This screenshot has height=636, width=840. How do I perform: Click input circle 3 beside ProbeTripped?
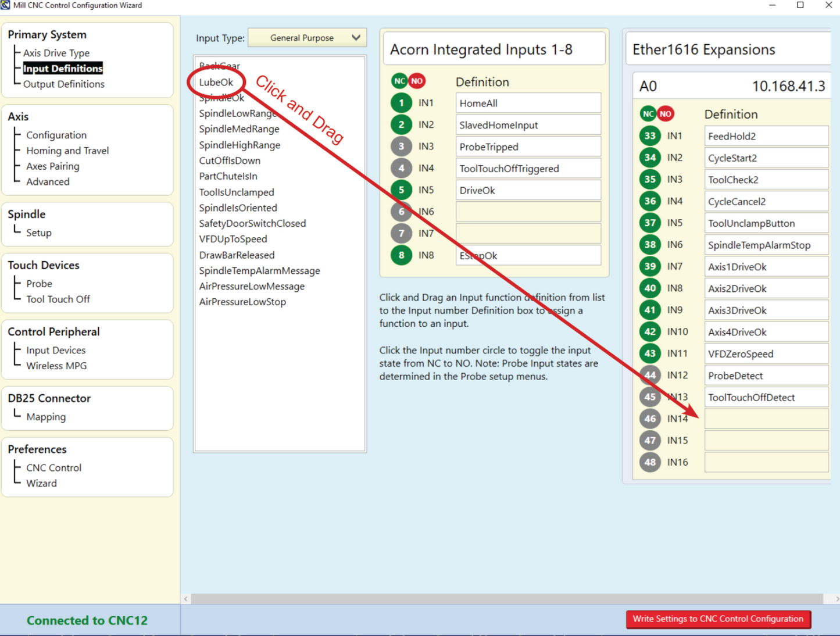(x=401, y=147)
